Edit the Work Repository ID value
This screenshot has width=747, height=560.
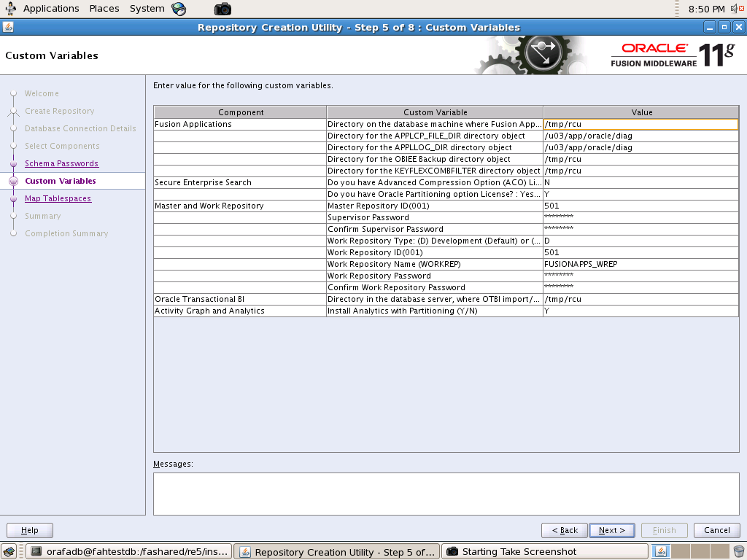coord(640,252)
